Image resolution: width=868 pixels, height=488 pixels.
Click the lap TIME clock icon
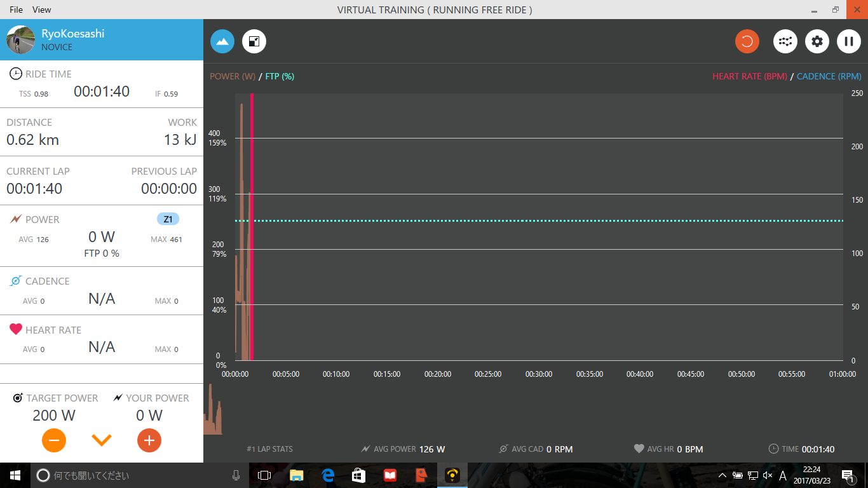click(773, 449)
